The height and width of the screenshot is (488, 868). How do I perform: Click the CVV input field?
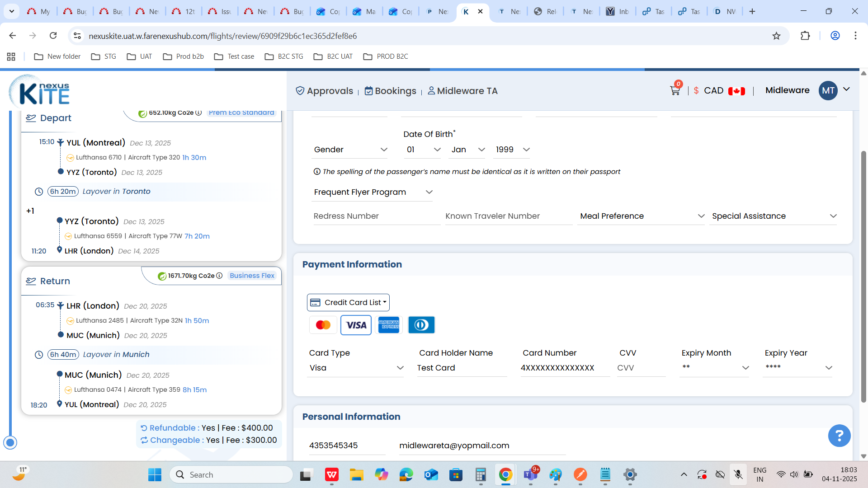[641, 368]
